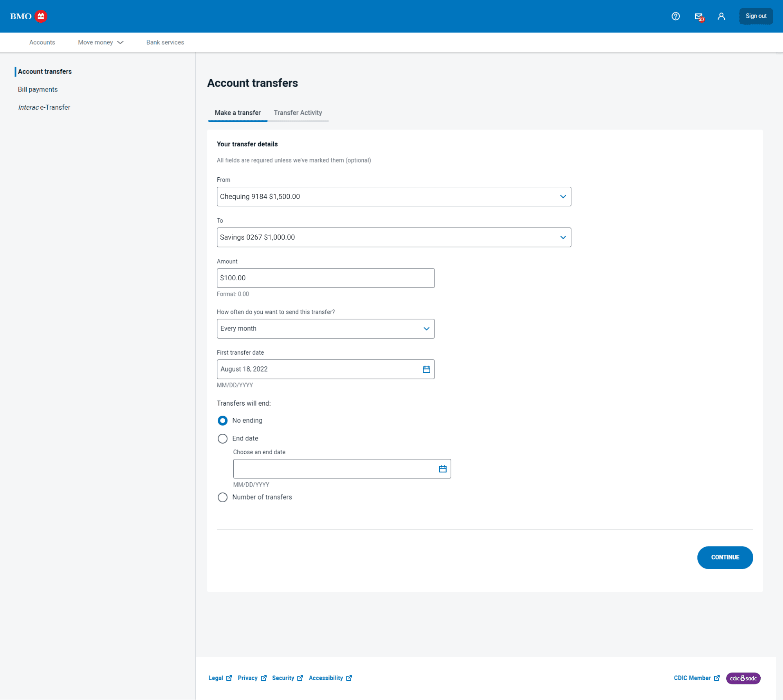Click the "Format: 0.00" hint text
The width and height of the screenshot is (783, 700).
click(233, 294)
